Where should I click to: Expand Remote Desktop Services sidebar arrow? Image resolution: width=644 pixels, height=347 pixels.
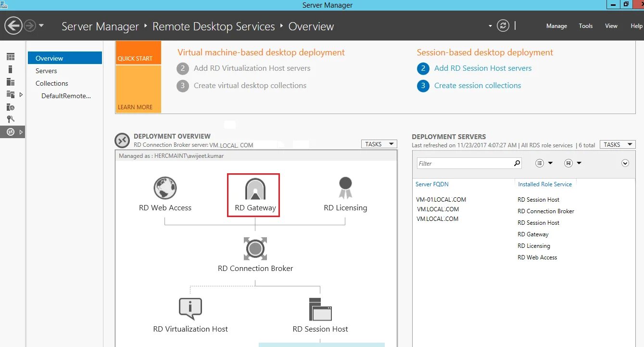(21, 132)
